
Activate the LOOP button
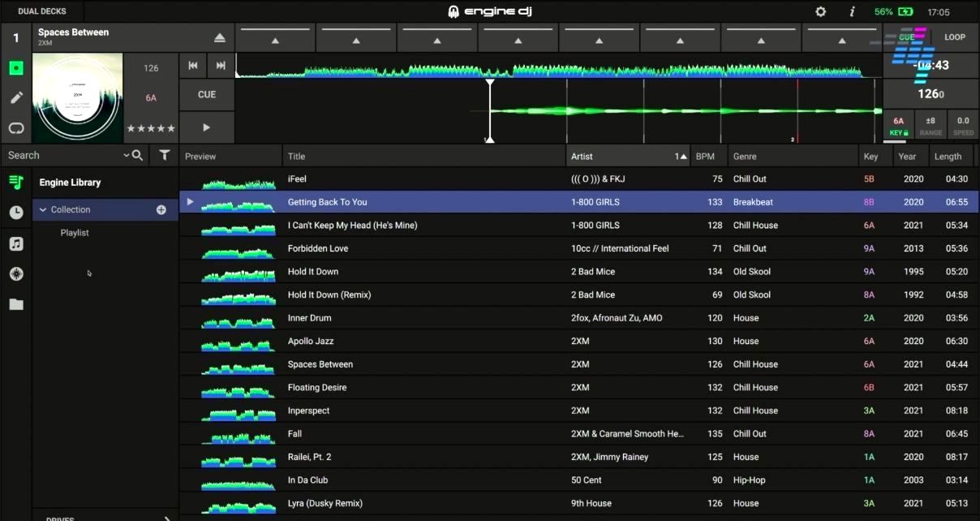tap(955, 37)
